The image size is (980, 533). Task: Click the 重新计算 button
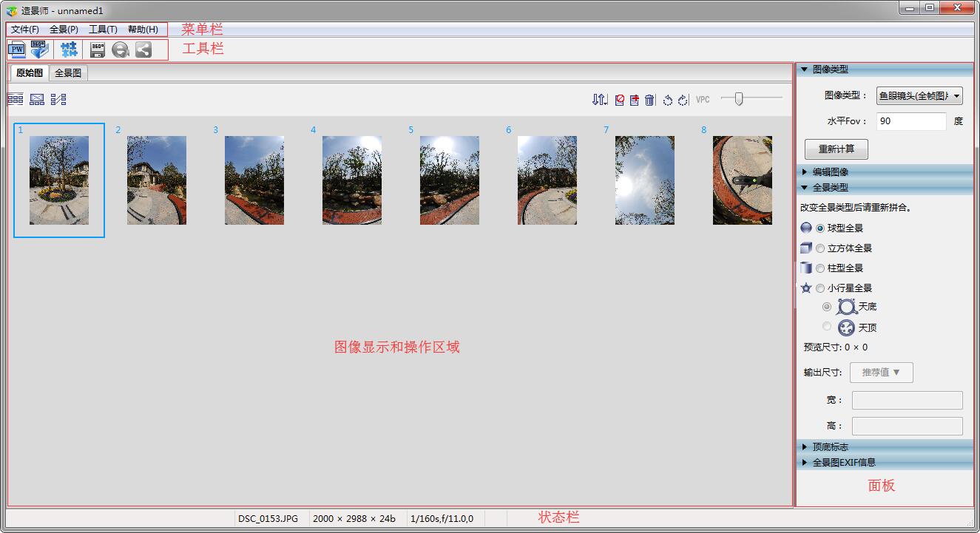point(836,149)
